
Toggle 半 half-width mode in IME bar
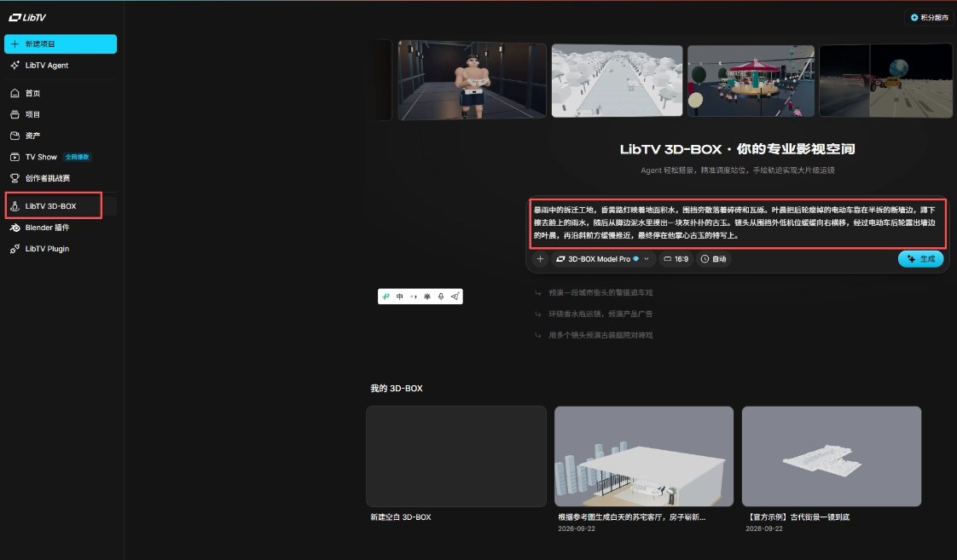[x=426, y=297]
